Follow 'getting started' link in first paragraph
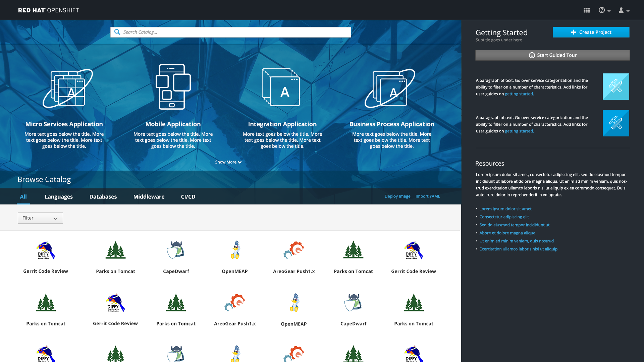This screenshot has width=644, height=362. (x=519, y=94)
